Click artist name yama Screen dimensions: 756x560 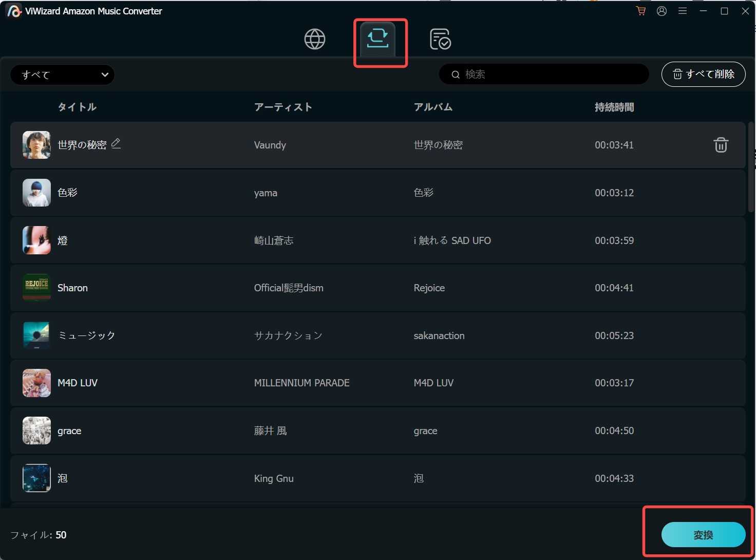click(266, 193)
